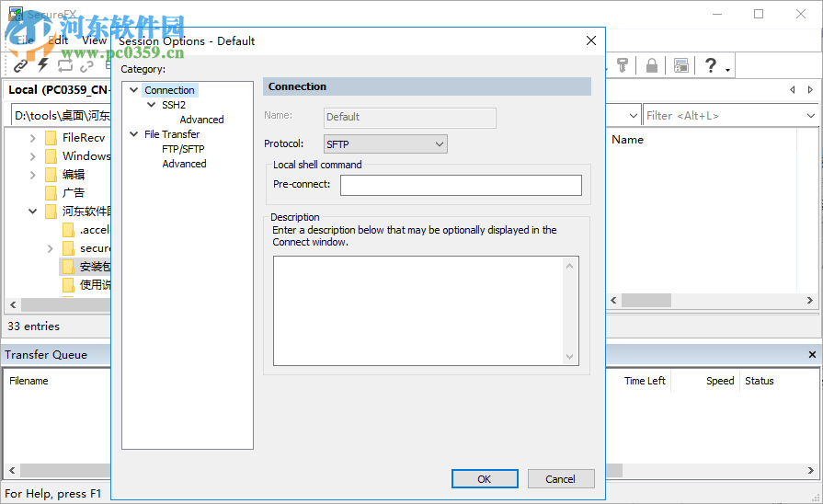Maximize the SecureFX window

(759, 14)
